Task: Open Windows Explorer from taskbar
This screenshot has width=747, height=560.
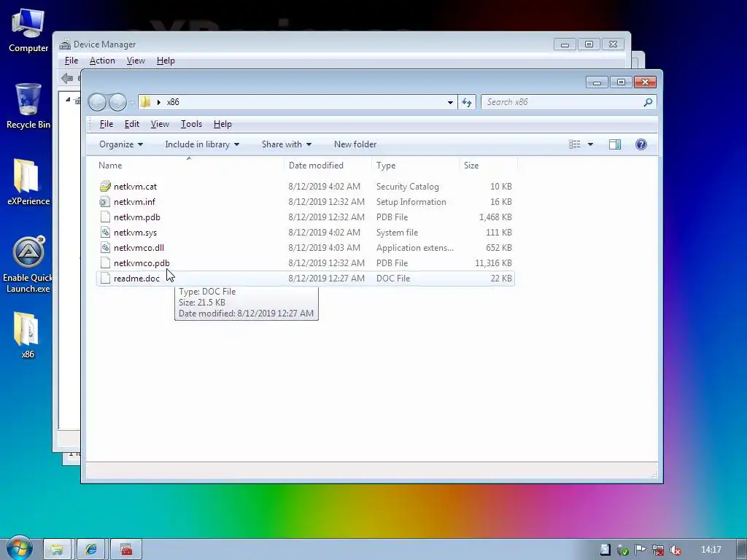Action: (x=57, y=550)
